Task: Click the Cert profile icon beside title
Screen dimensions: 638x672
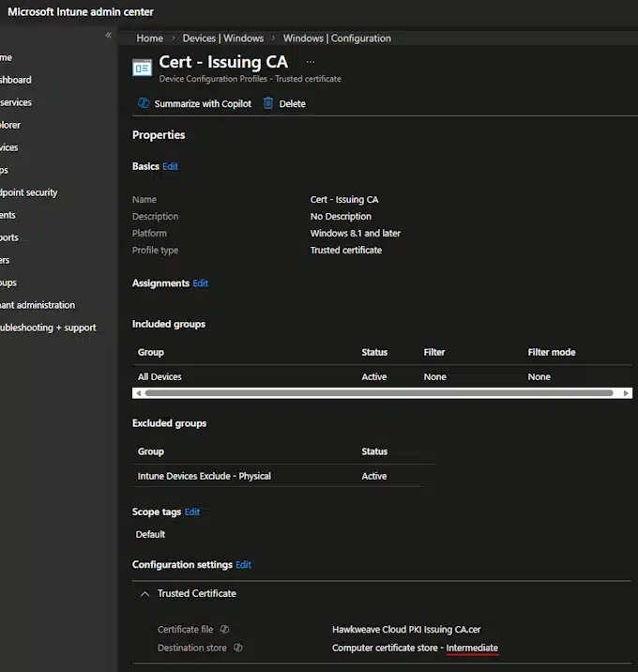Action: [143, 67]
